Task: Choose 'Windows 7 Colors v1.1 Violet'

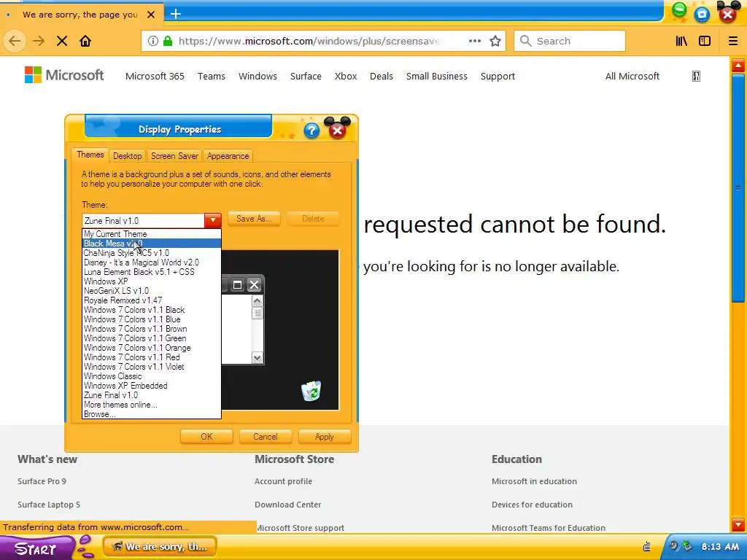Action: click(x=152, y=367)
